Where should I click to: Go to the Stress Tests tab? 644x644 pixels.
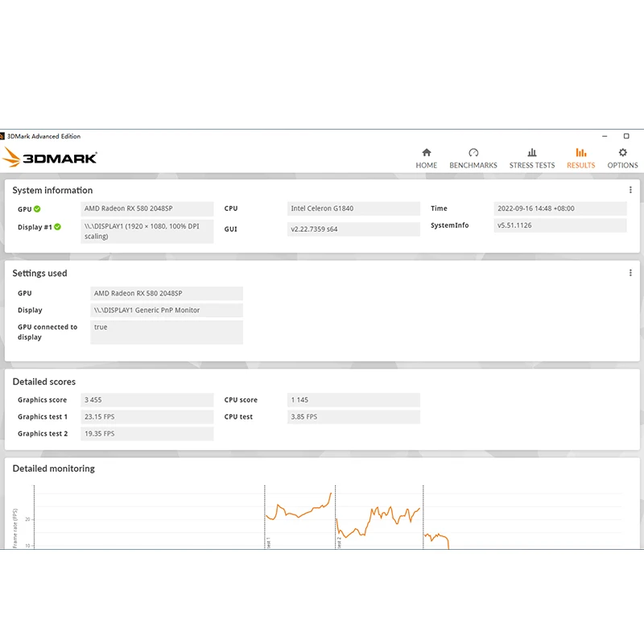tap(531, 158)
